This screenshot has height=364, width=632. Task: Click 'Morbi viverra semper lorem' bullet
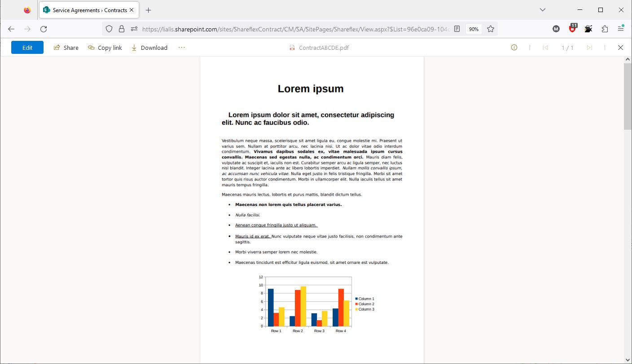click(276, 252)
